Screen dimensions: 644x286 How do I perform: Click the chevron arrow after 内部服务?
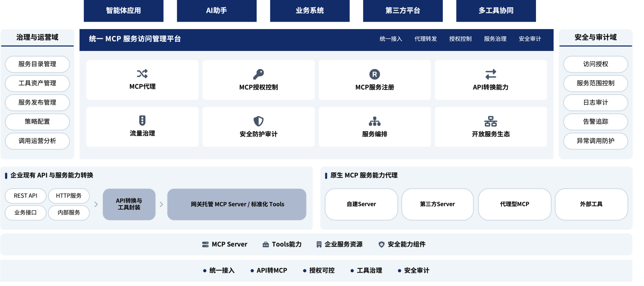tap(96, 204)
